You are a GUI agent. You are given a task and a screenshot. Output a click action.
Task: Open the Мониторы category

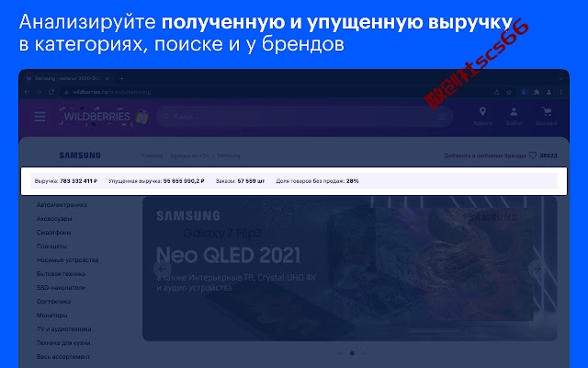point(51,315)
